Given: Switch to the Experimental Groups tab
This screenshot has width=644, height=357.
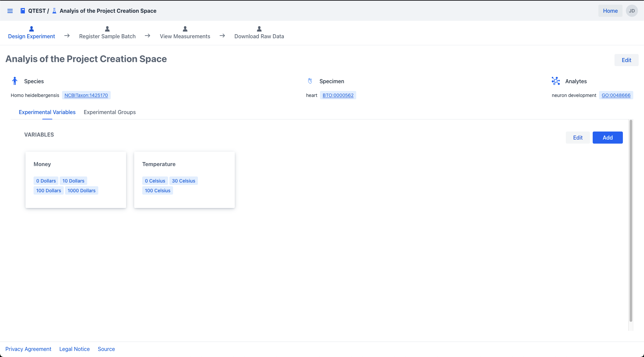Looking at the screenshot, I should point(110,112).
